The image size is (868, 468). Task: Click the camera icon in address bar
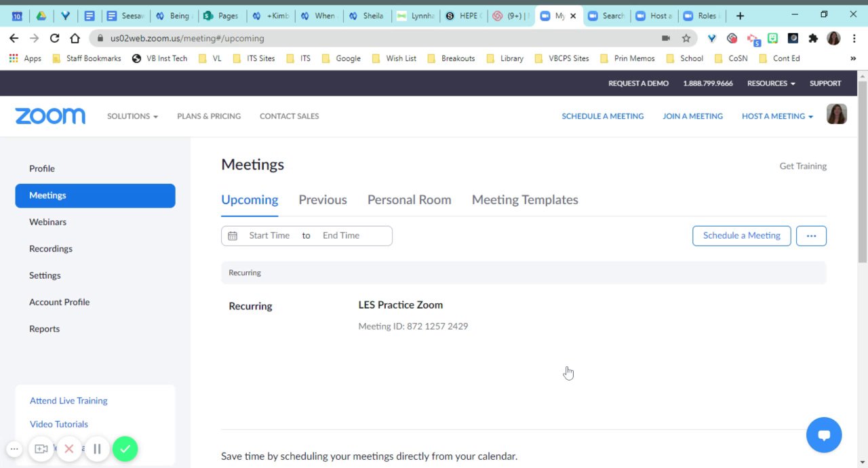(666, 39)
